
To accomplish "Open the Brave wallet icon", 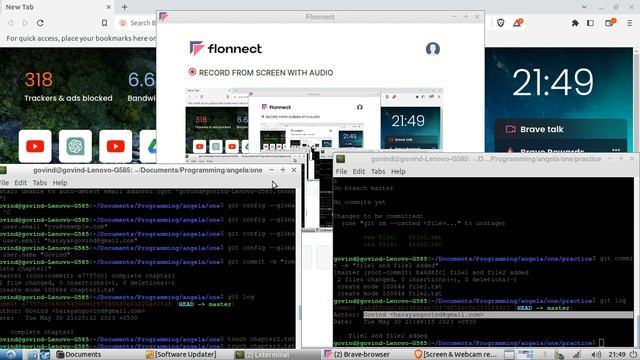I will point(609,23).
